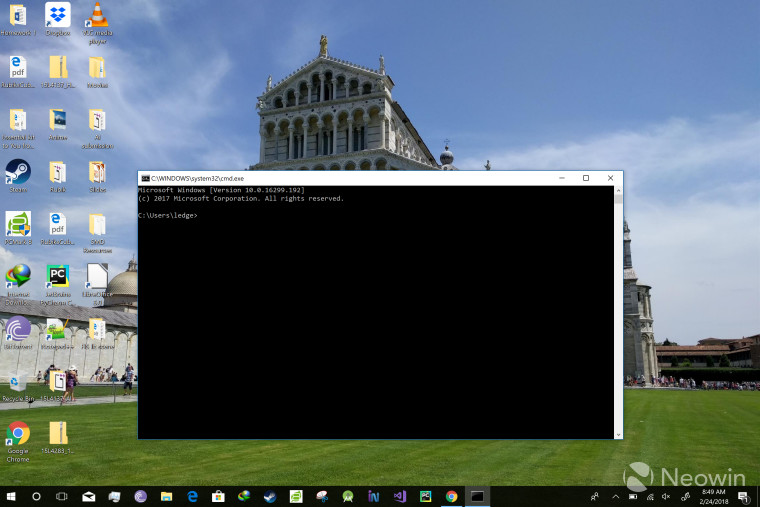Open the AI submission folder
Image resolution: width=760 pixels, height=507 pixels.
click(x=97, y=128)
